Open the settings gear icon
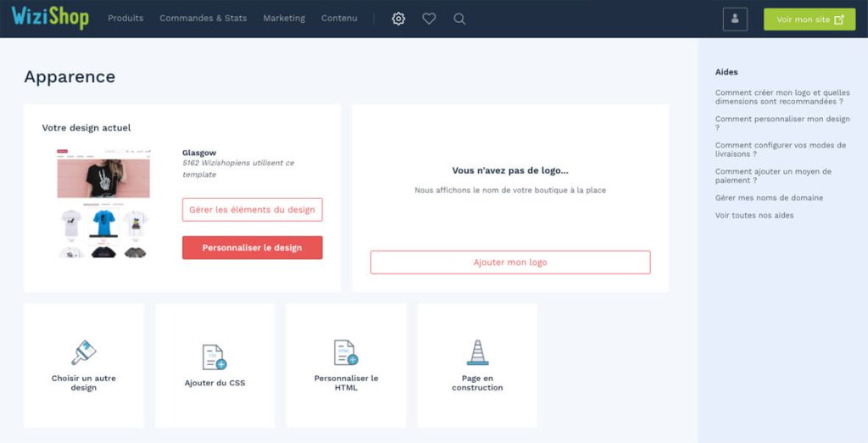This screenshot has width=868, height=443. click(x=398, y=19)
